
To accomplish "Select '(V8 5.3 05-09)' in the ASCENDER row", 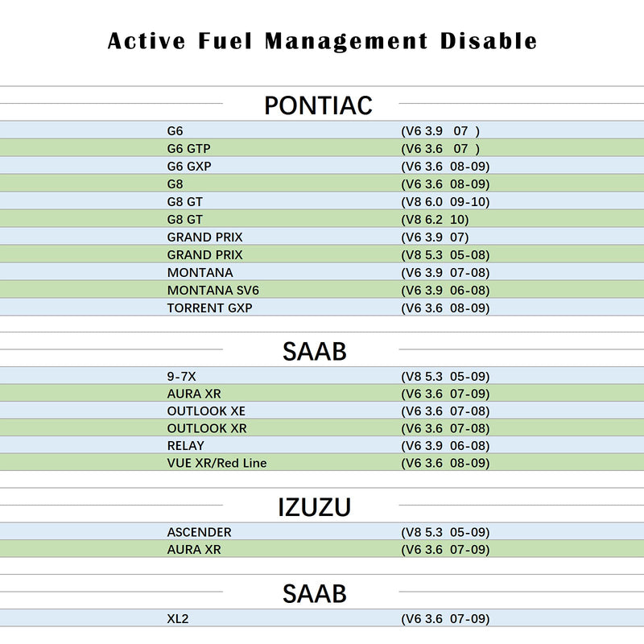I will tap(445, 532).
